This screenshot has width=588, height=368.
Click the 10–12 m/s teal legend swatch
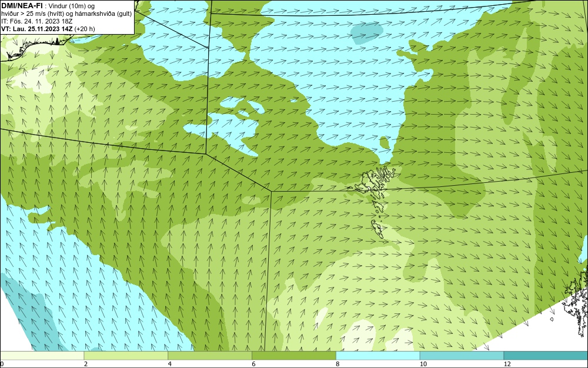[462, 356]
